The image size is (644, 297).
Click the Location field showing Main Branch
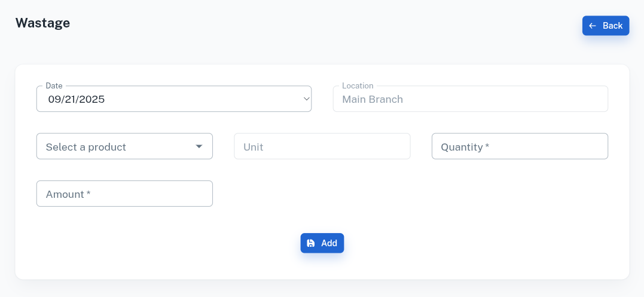pos(470,99)
